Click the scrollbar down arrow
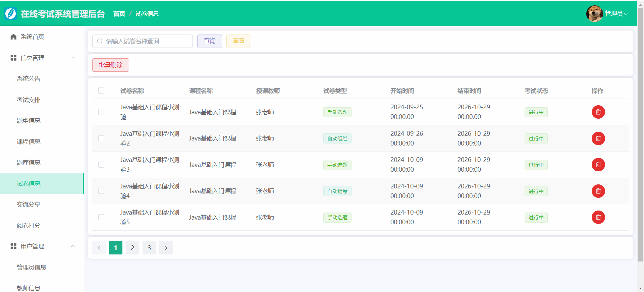644x292 pixels. tap(640, 289)
